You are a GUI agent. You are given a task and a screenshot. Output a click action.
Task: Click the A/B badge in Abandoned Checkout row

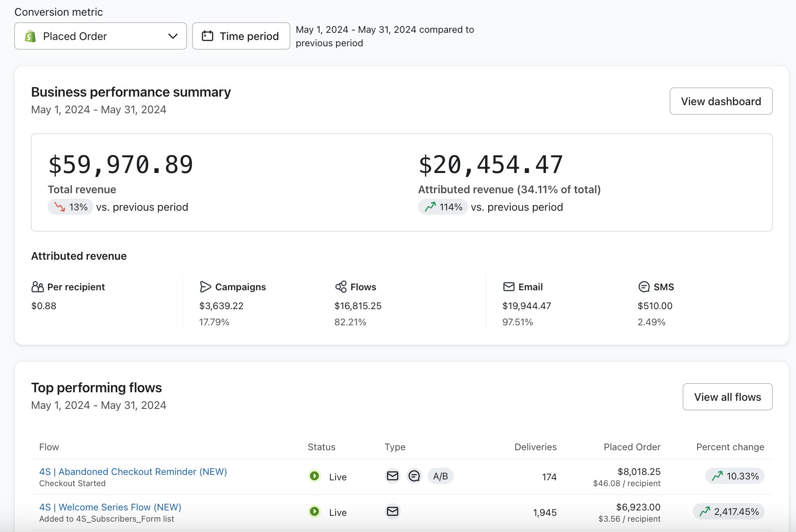point(440,476)
